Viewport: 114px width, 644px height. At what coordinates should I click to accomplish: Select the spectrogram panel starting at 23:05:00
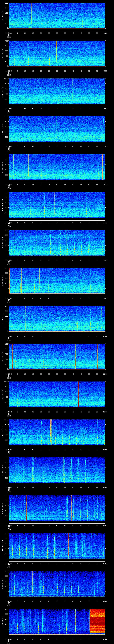point(57,167)
